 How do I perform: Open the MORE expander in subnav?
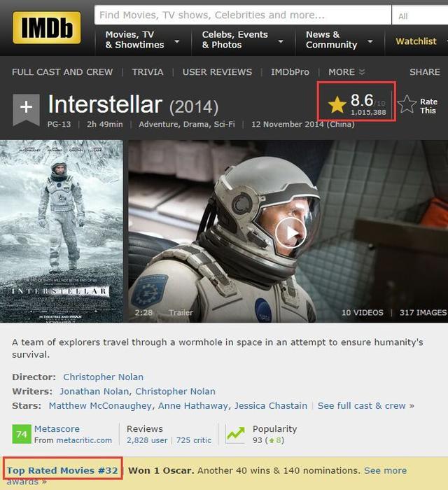346,72
